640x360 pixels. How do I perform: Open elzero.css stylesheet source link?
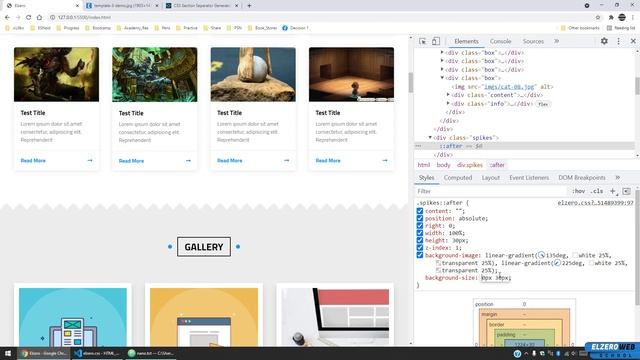596,203
